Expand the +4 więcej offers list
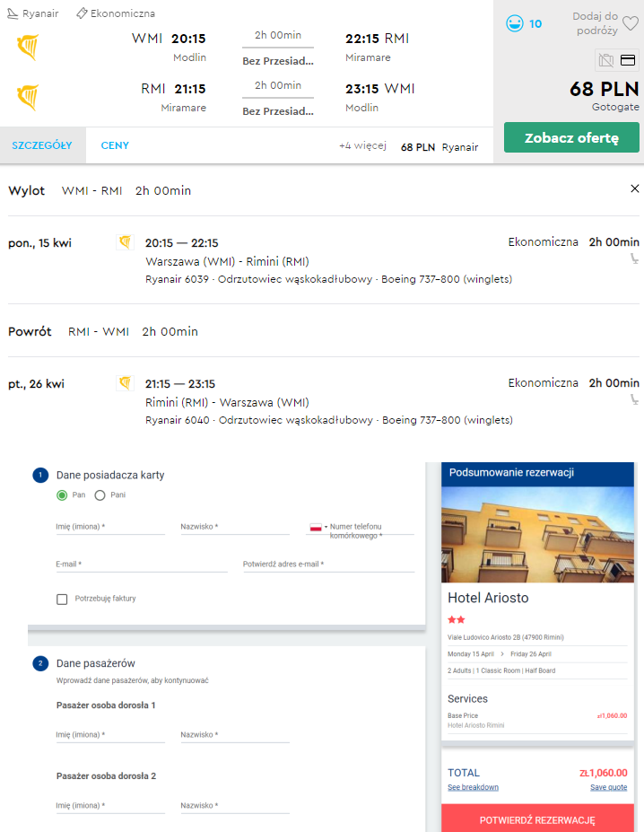Image resolution: width=644 pixels, height=832 pixels. coord(362,146)
